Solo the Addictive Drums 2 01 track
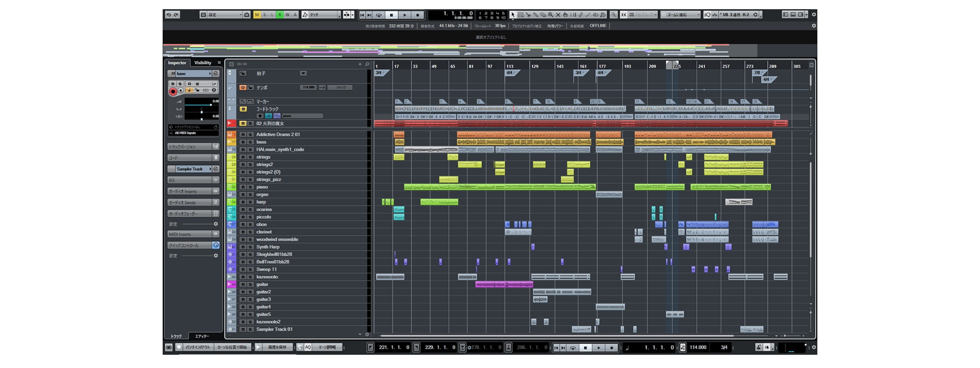980x368 pixels. click(x=250, y=134)
